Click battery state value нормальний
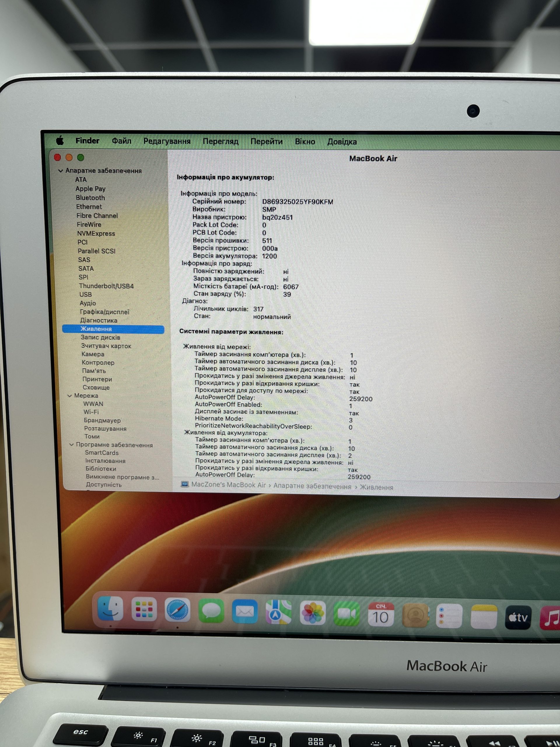The image size is (560, 747). tap(272, 317)
